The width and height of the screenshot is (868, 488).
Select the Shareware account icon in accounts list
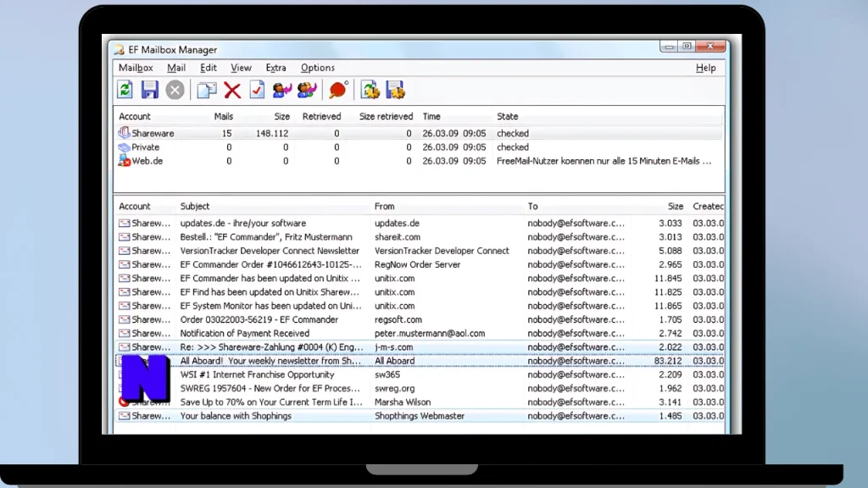click(x=124, y=133)
